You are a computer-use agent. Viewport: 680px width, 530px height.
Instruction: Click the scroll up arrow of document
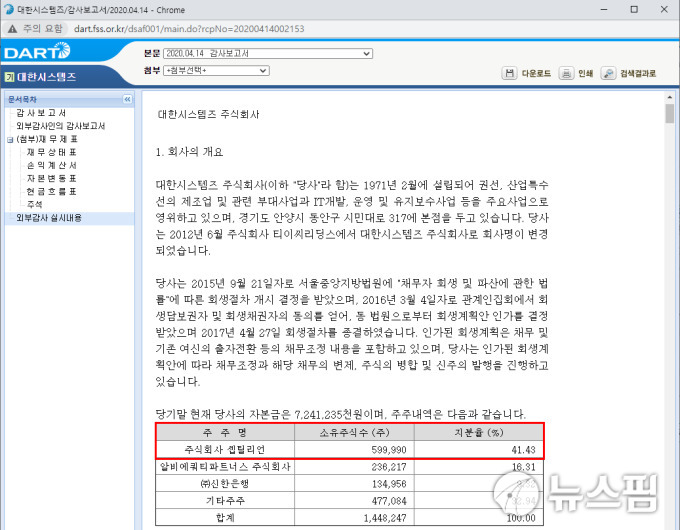pyautogui.click(x=670, y=98)
